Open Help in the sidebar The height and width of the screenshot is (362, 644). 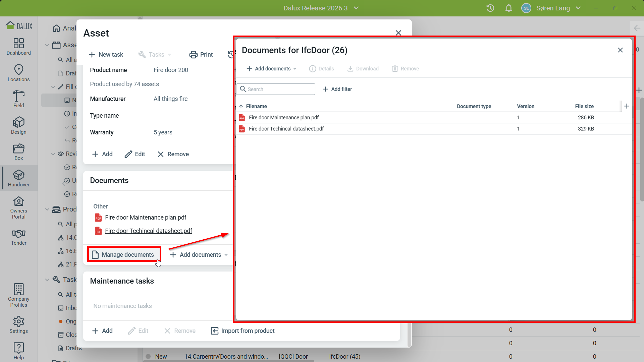(19, 351)
